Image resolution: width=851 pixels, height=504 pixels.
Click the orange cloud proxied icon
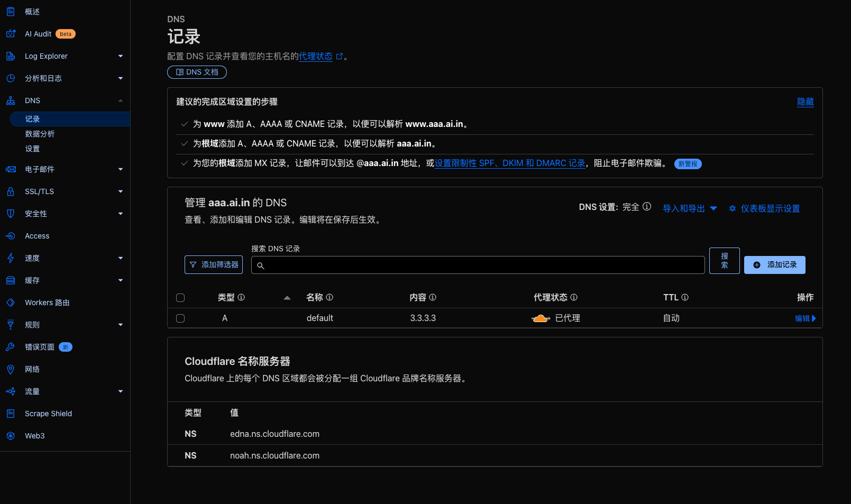coord(541,318)
